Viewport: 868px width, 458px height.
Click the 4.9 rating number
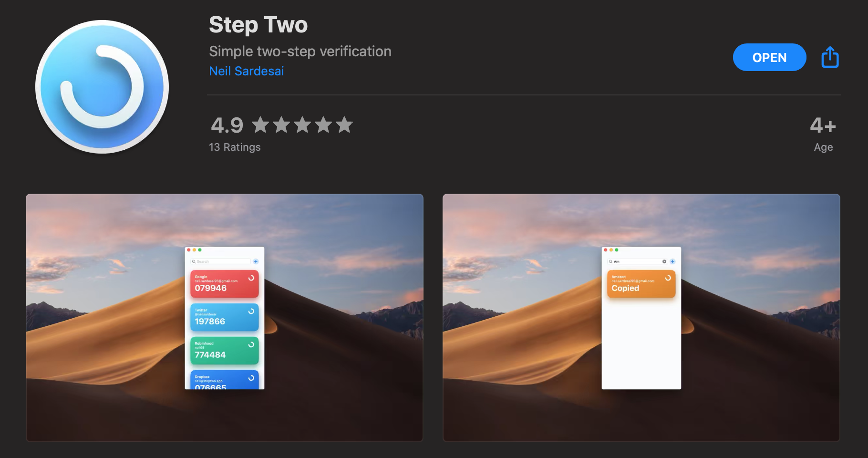pos(227,125)
